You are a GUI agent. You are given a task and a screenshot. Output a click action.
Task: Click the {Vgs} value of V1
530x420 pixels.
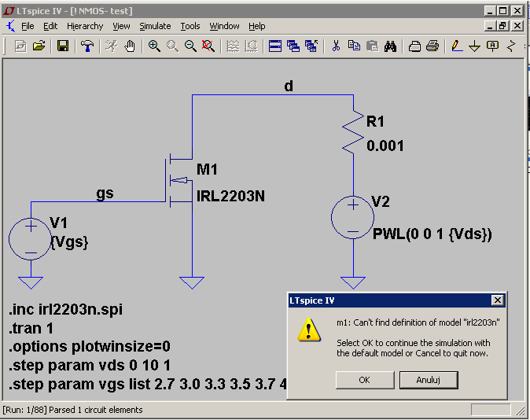pos(69,242)
